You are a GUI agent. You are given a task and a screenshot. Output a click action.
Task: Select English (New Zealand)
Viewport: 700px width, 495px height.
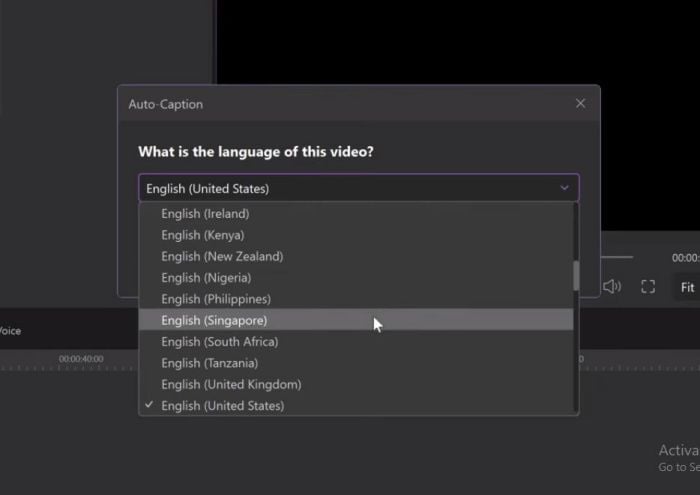pos(222,256)
